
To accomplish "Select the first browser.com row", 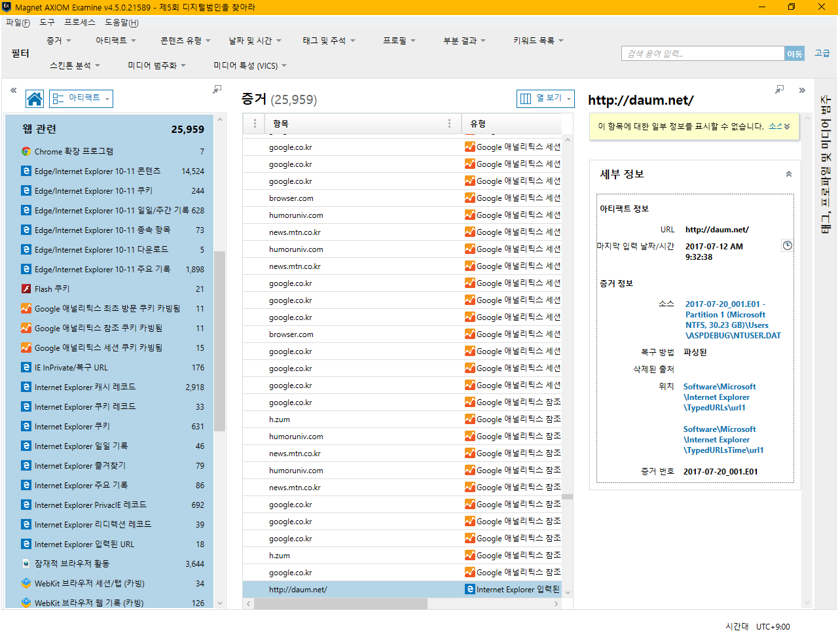I will (402, 198).
